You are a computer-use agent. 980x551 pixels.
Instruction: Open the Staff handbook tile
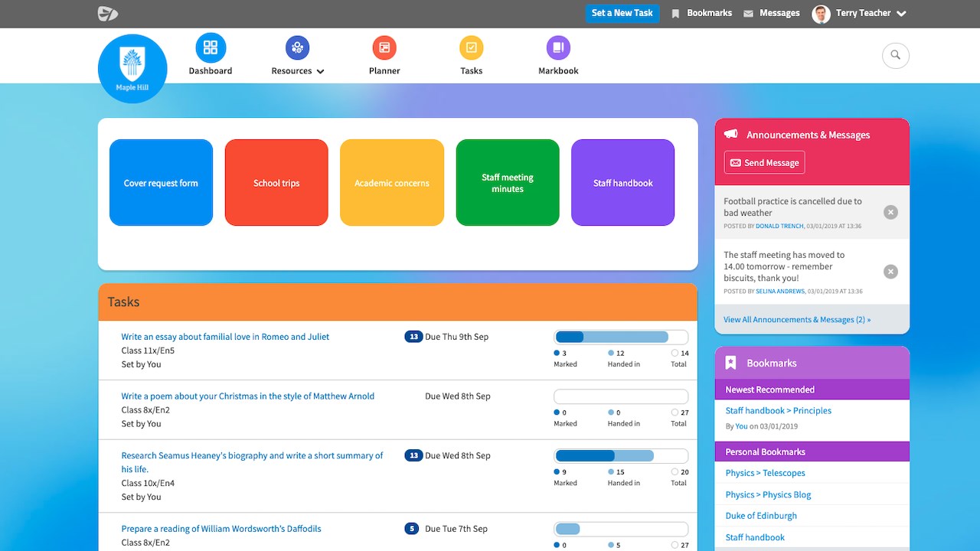(623, 183)
